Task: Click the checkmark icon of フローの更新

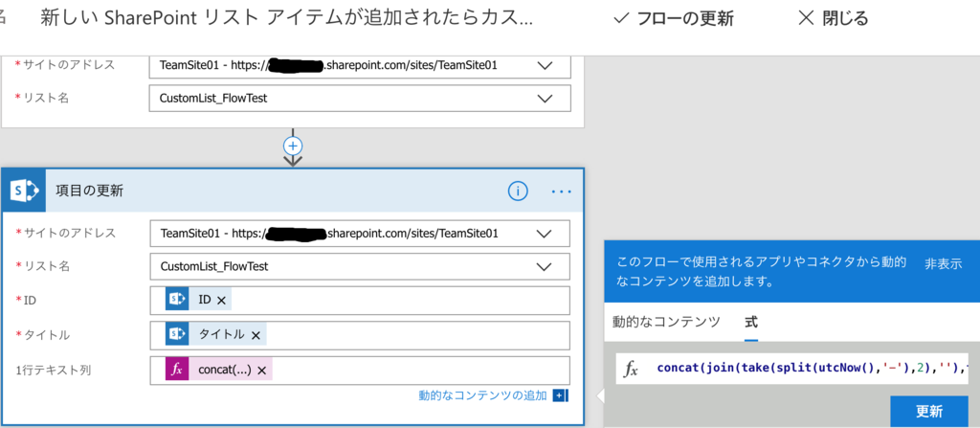Action: [620, 18]
